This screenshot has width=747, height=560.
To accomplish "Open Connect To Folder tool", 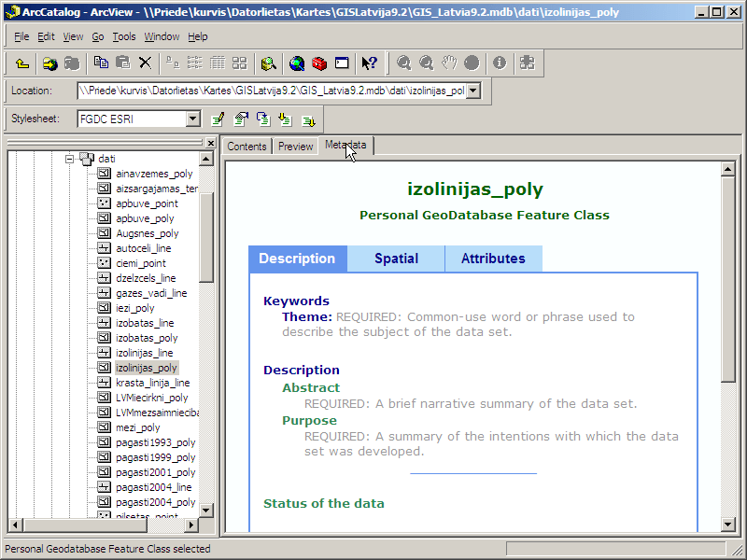I will coord(49,63).
